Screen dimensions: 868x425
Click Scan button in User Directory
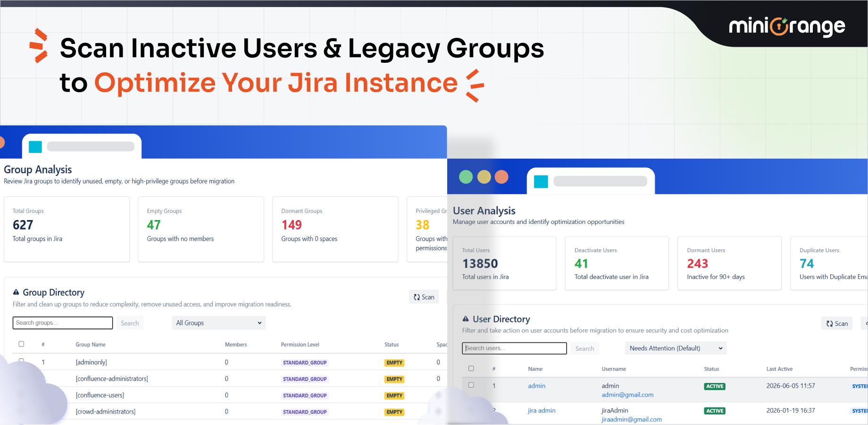click(837, 323)
